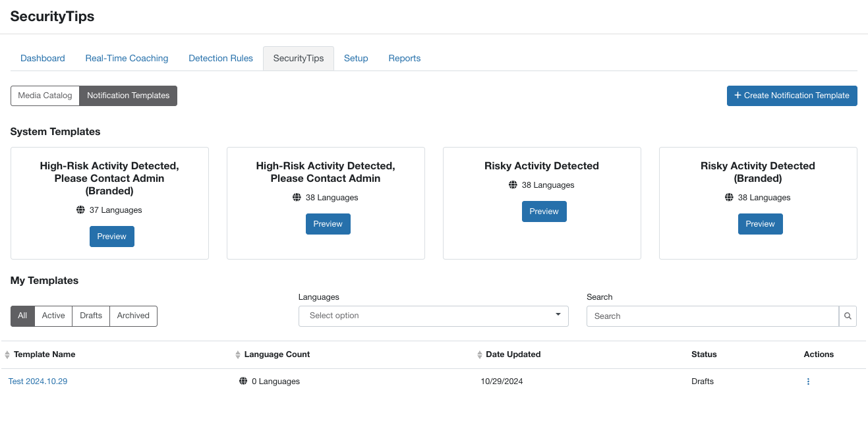Screen dimensions: 868x421
Task: Click inside the Search input field
Action: pos(712,316)
